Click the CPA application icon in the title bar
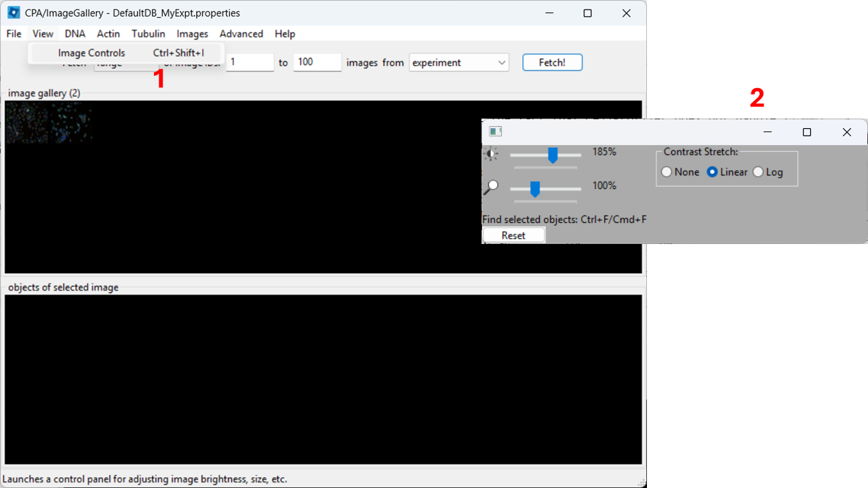The width and height of the screenshot is (868, 488). 12,12
